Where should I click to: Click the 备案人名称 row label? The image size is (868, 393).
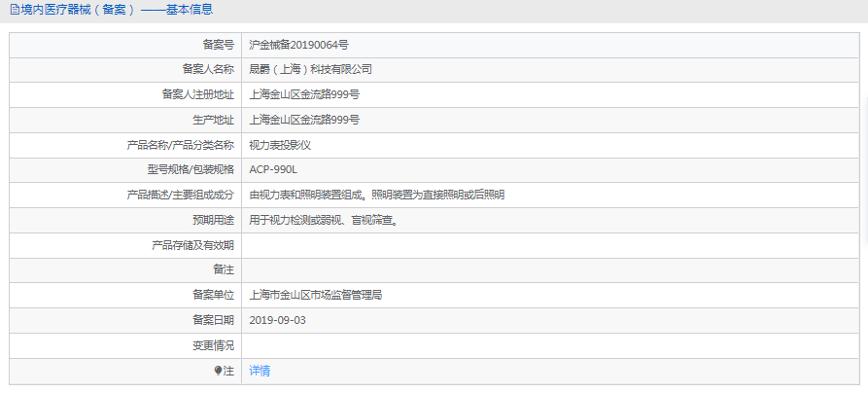click(208, 70)
